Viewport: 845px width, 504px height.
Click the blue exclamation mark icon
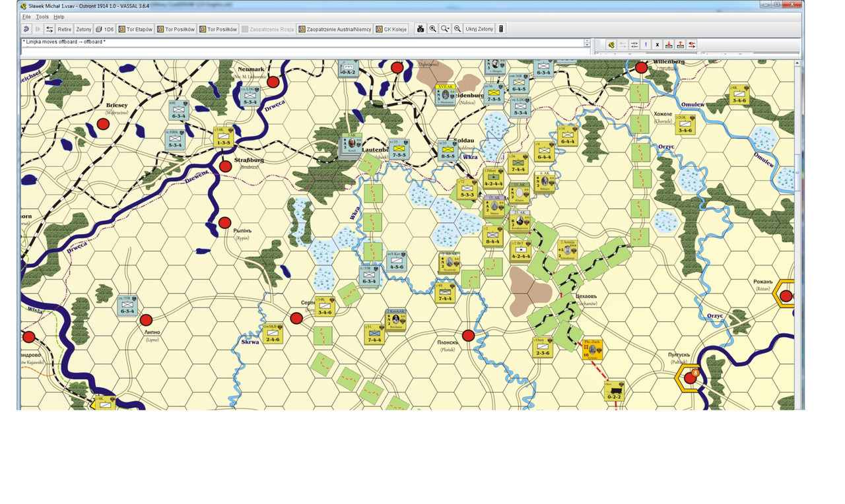click(646, 45)
